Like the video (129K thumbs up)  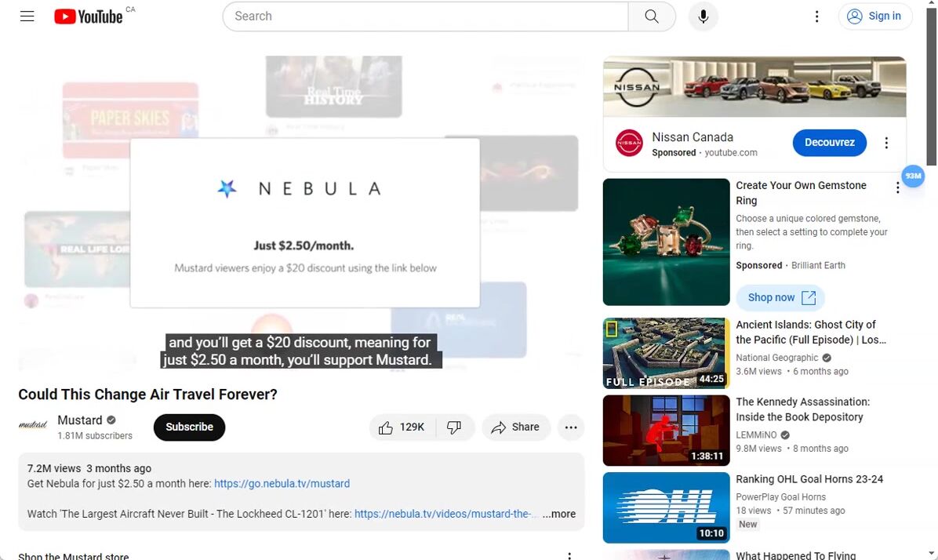click(402, 427)
